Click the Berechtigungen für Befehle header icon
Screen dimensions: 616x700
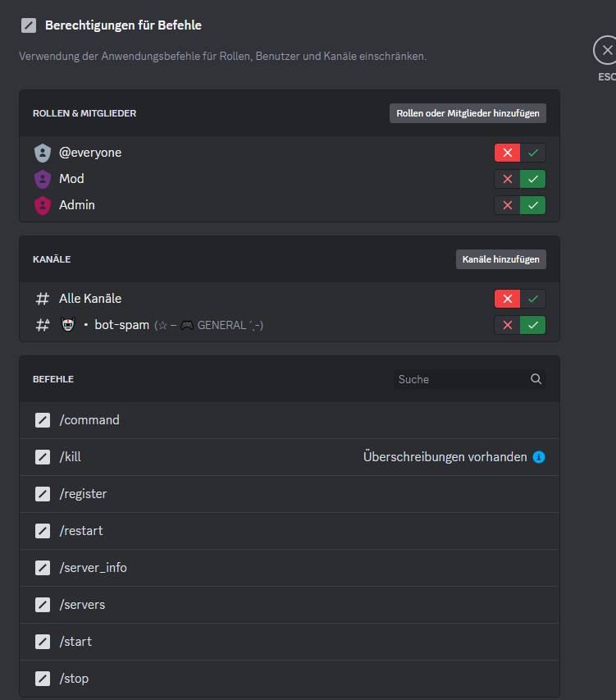[x=29, y=25]
